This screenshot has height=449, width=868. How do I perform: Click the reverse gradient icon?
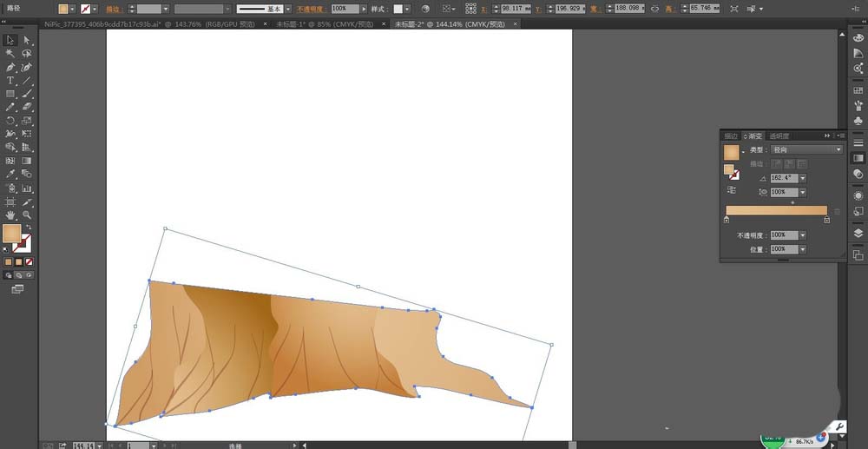(x=731, y=190)
